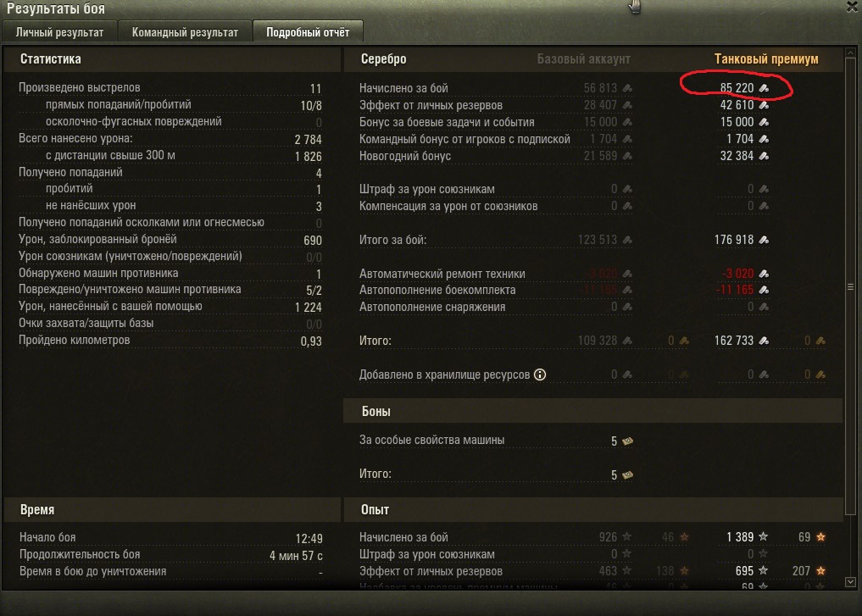Click the vertical scrollbar thumb handle
This screenshot has height=616, width=862.
pyautogui.click(x=850, y=287)
